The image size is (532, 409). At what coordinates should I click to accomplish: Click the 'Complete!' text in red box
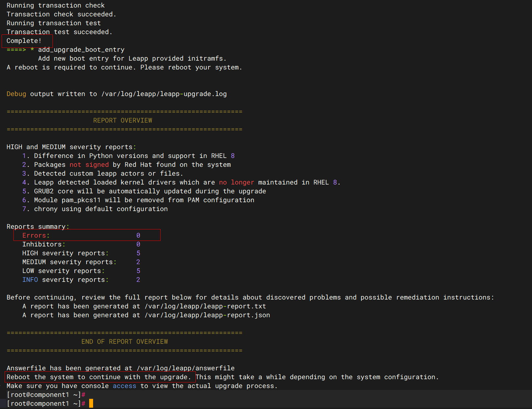click(x=24, y=41)
